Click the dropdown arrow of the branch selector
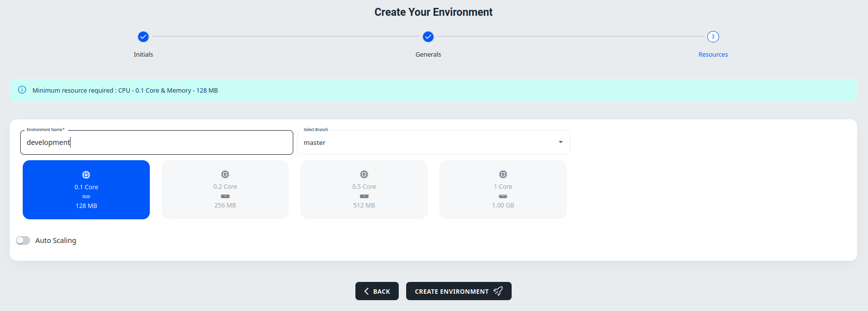Viewport: 868px width, 311px height. tap(560, 142)
